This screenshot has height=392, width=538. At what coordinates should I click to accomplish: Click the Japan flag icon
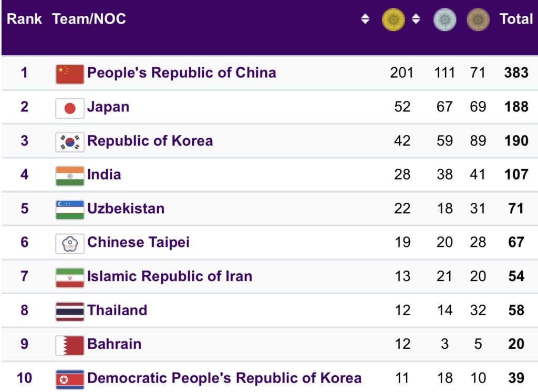pyautogui.click(x=70, y=108)
